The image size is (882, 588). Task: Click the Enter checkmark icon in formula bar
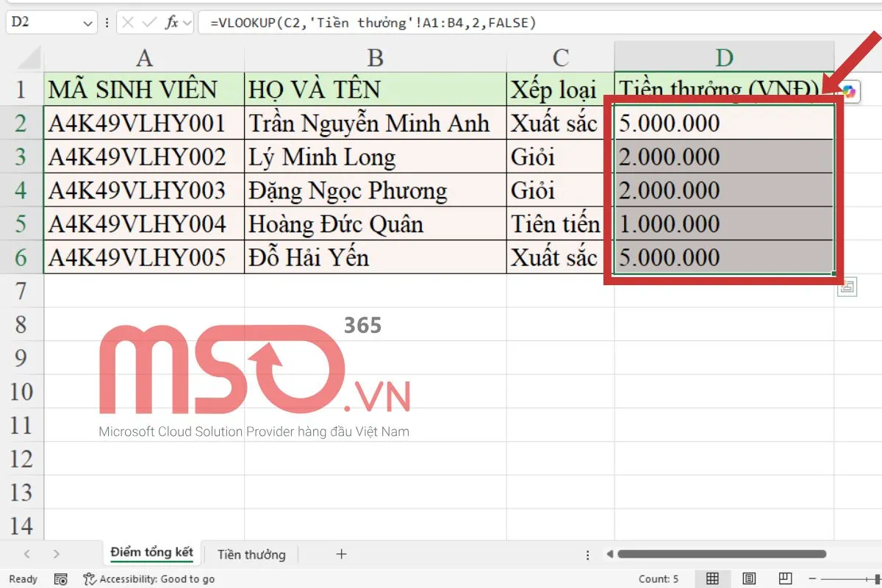(149, 21)
